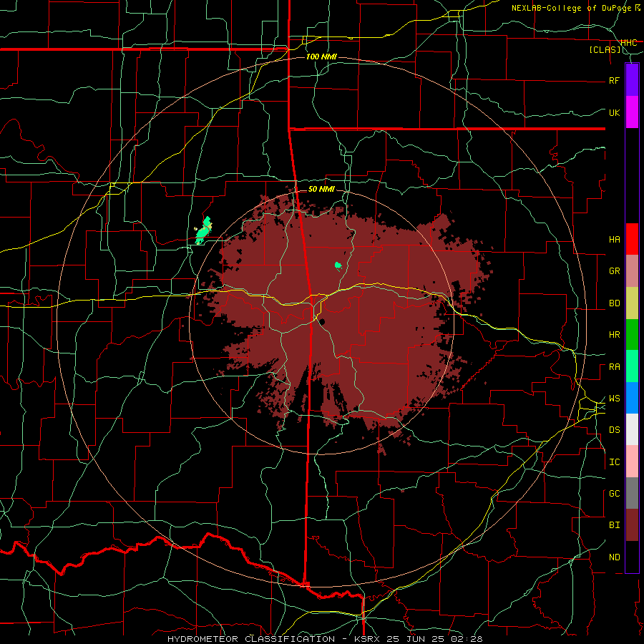This screenshot has height=644, width=644.
Task: Click the 'HA' legend label
Action: pyautogui.click(x=615, y=240)
